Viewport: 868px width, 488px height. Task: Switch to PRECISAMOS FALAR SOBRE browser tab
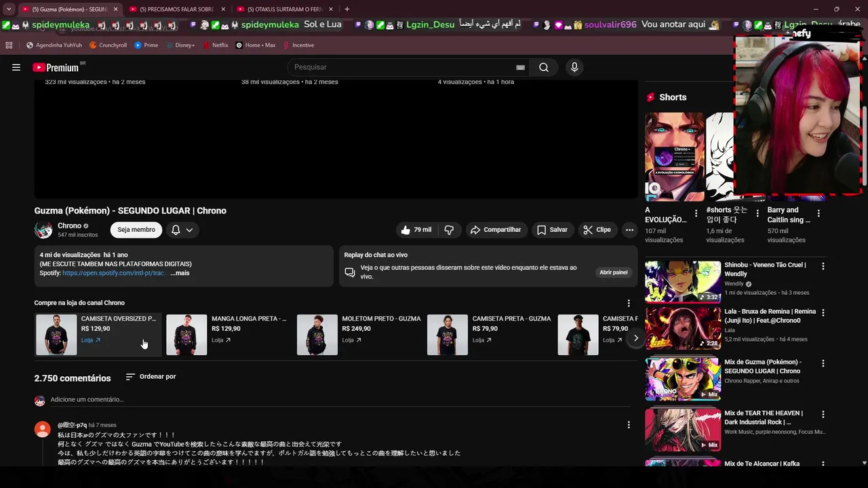coord(178,9)
